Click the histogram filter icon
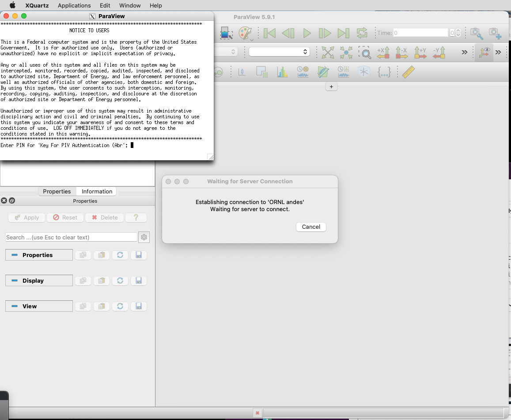The image size is (511, 420). 282,72
